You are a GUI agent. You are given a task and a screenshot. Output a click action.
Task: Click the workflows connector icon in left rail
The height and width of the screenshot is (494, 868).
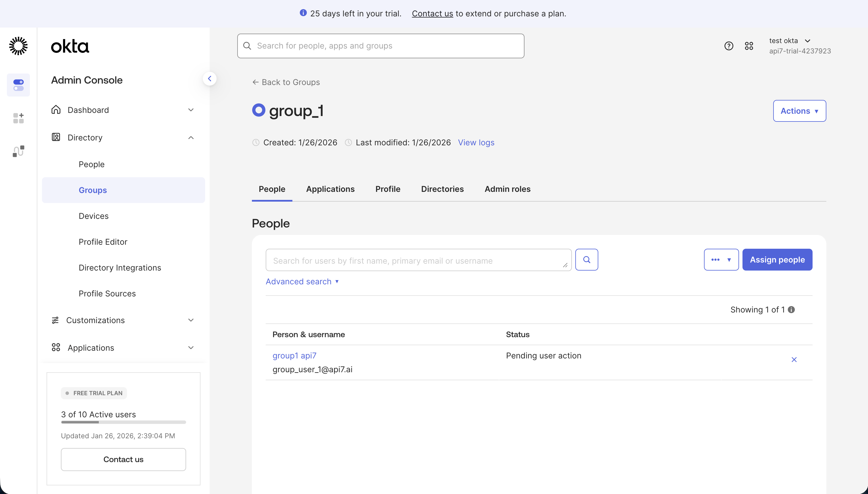tap(18, 151)
